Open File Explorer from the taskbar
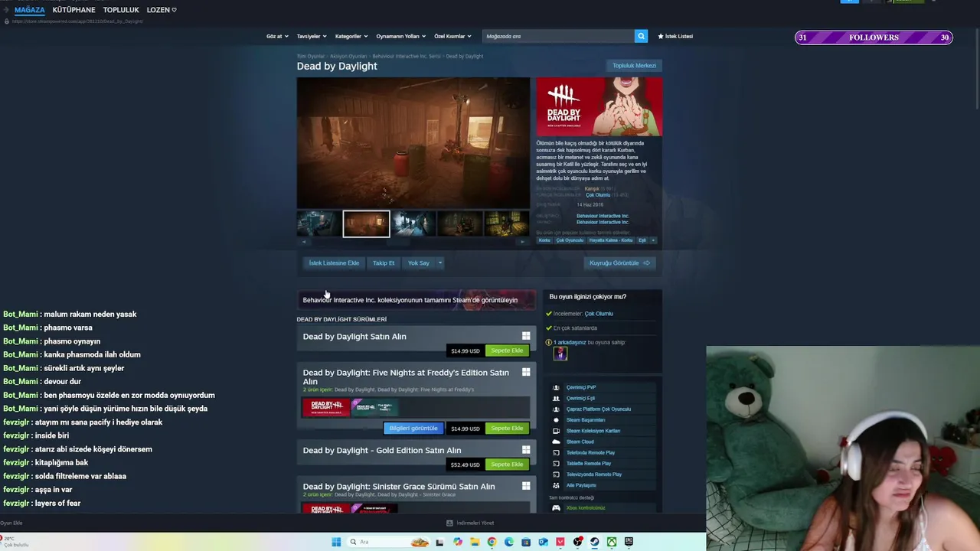980x551 pixels. (x=475, y=542)
